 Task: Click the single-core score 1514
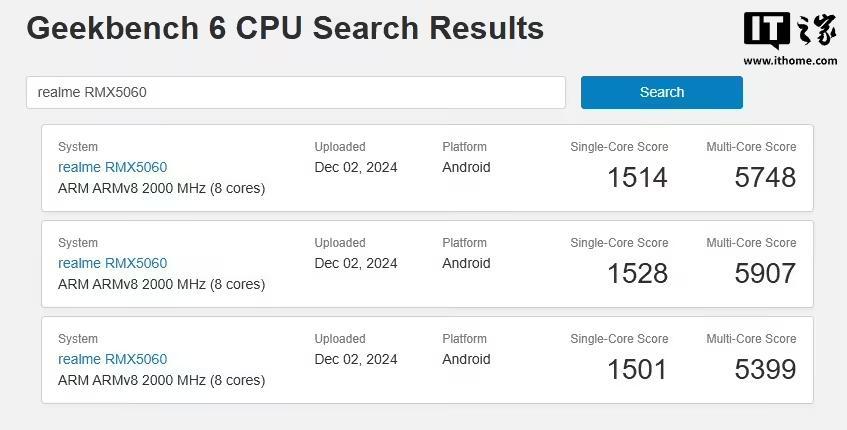[x=637, y=178]
